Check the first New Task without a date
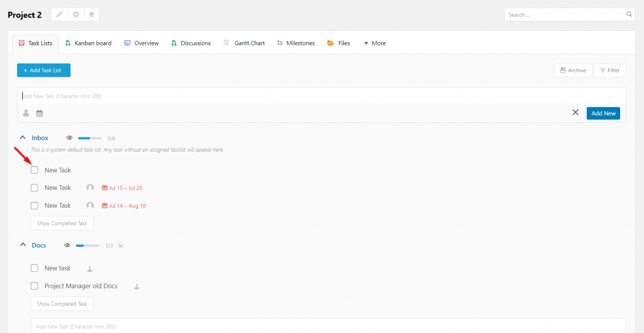The image size is (644, 333). (x=35, y=170)
